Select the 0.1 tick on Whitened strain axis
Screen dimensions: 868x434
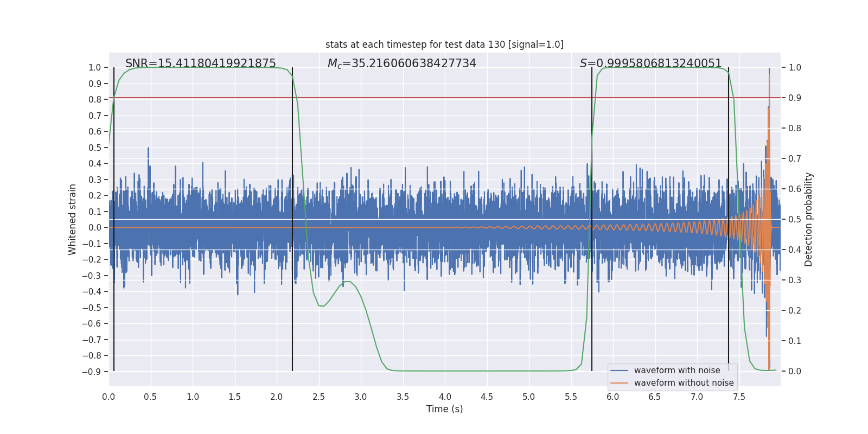pyautogui.click(x=95, y=212)
